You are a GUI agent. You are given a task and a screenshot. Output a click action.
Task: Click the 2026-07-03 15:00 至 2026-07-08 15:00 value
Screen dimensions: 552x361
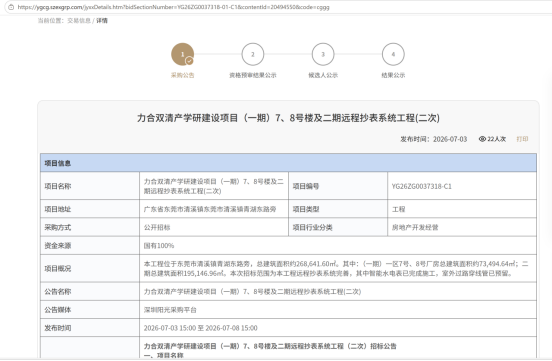coord(200,328)
